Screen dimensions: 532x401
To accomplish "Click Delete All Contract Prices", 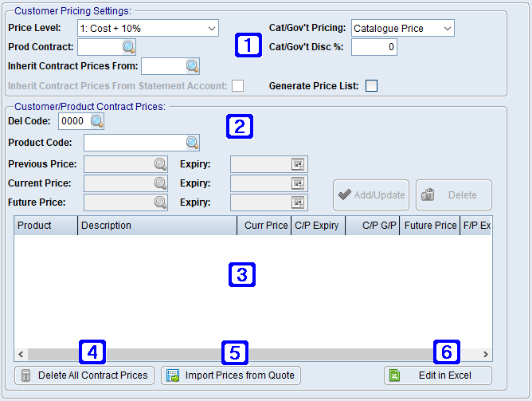I will click(84, 375).
